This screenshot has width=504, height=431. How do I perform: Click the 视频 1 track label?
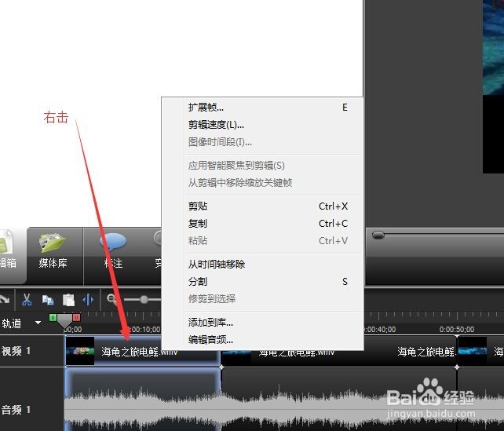[16, 351]
